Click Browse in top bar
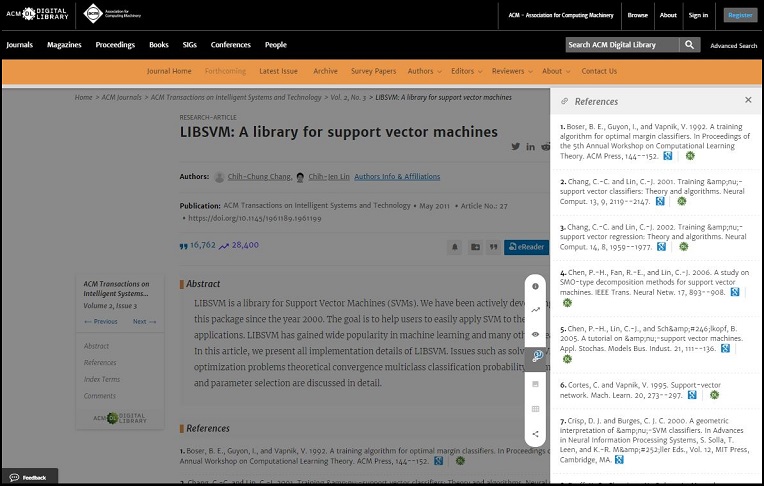 637,15
